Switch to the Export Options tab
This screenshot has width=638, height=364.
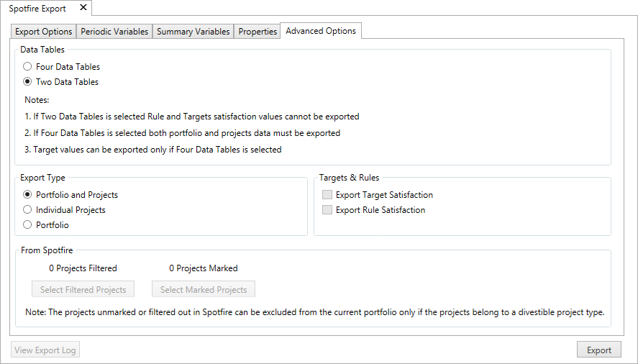click(44, 32)
